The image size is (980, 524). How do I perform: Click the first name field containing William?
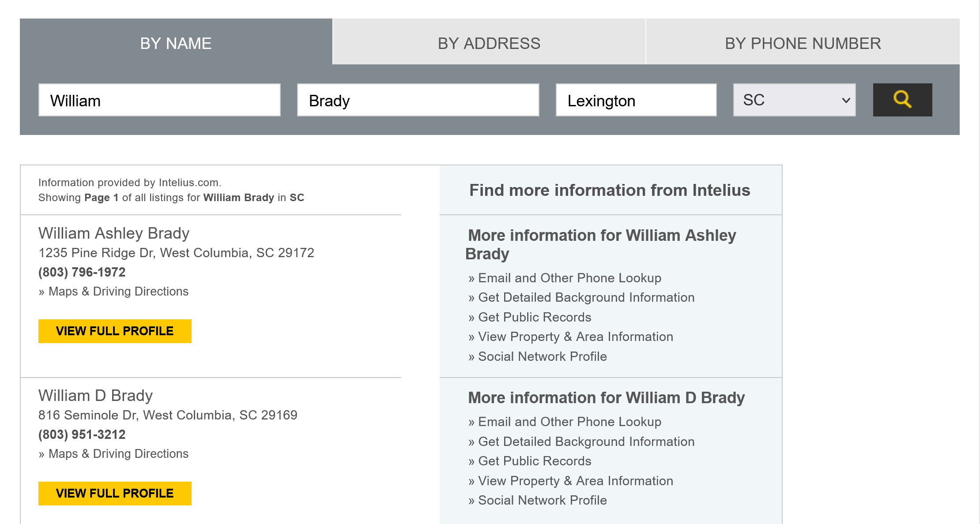click(x=159, y=100)
